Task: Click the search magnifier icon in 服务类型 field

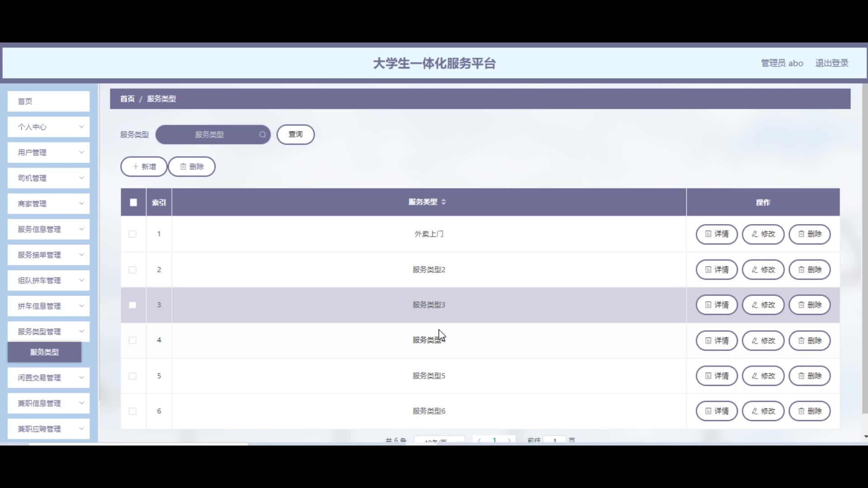Action: [x=262, y=135]
